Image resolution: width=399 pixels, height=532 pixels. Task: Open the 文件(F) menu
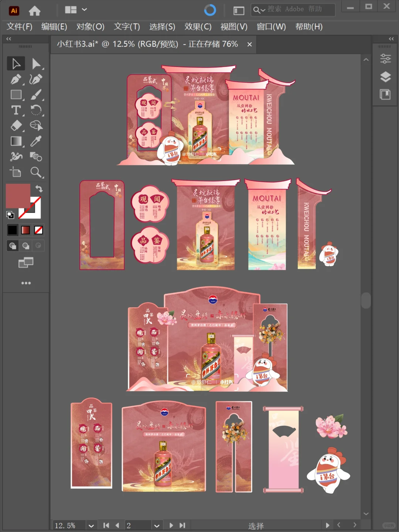[x=20, y=27]
